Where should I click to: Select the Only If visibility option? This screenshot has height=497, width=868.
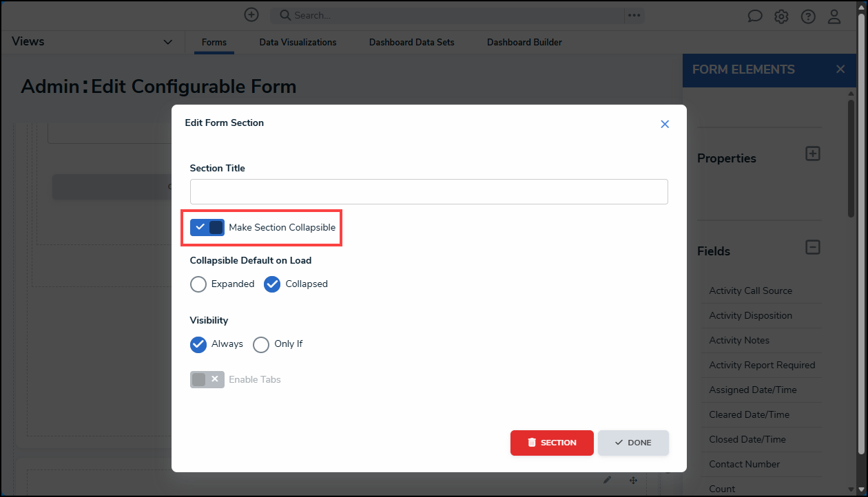(261, 344)
